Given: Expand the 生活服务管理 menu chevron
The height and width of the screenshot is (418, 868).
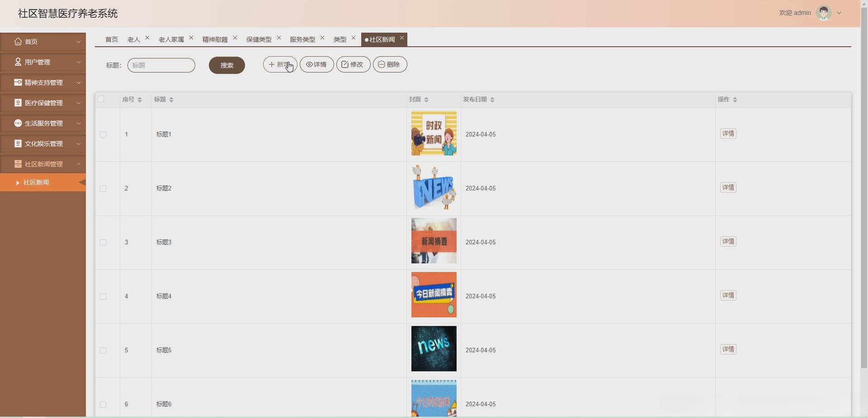Looking at the screenshot, I should 79,123.
